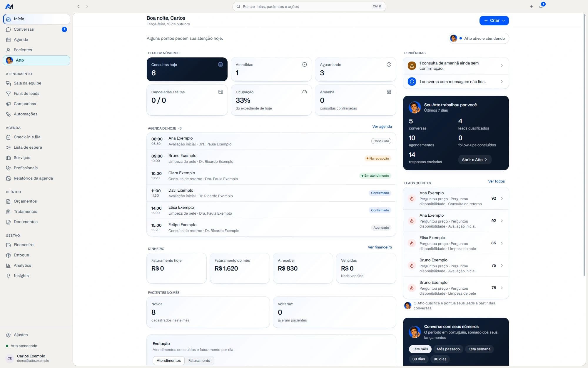Focus the Buscar telas, pacientes e ações search field

point(309,6)
